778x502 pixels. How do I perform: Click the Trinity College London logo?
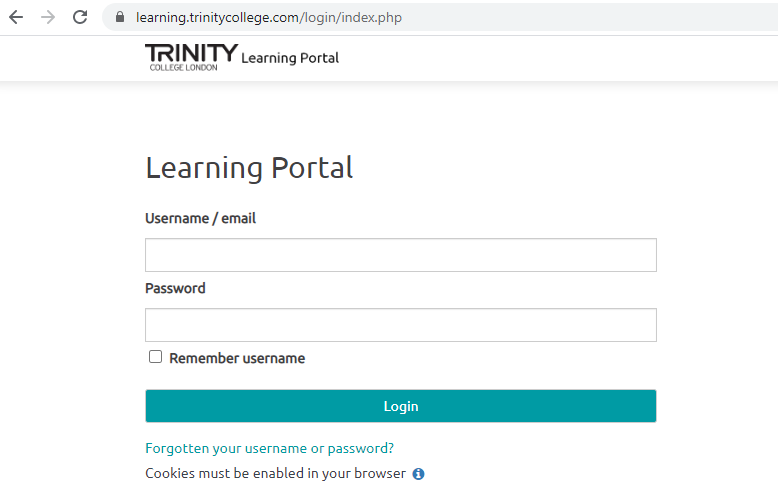click(192, 58)
